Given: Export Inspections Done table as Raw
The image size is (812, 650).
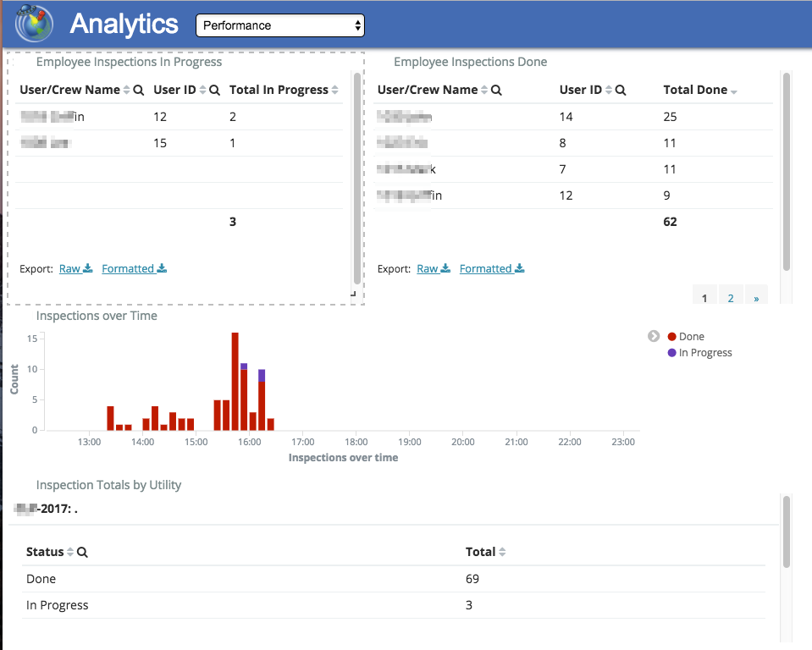Looking at the screenshot, I should click(x=434, y=268).
